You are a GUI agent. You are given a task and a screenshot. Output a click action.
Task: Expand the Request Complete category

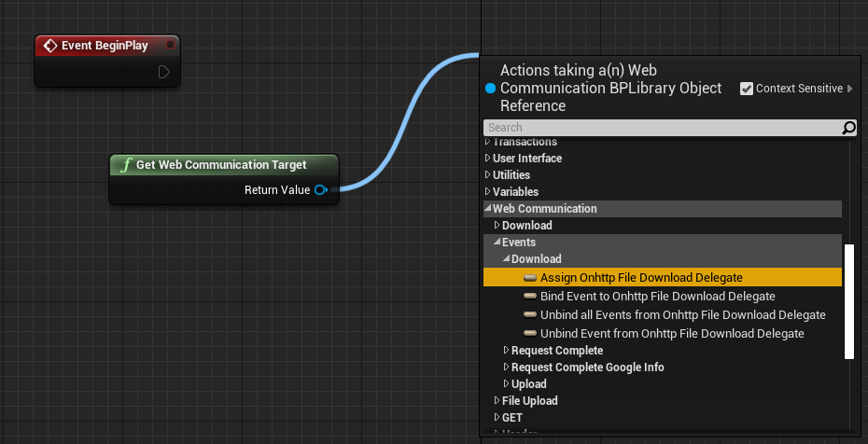tap(507, 351)
